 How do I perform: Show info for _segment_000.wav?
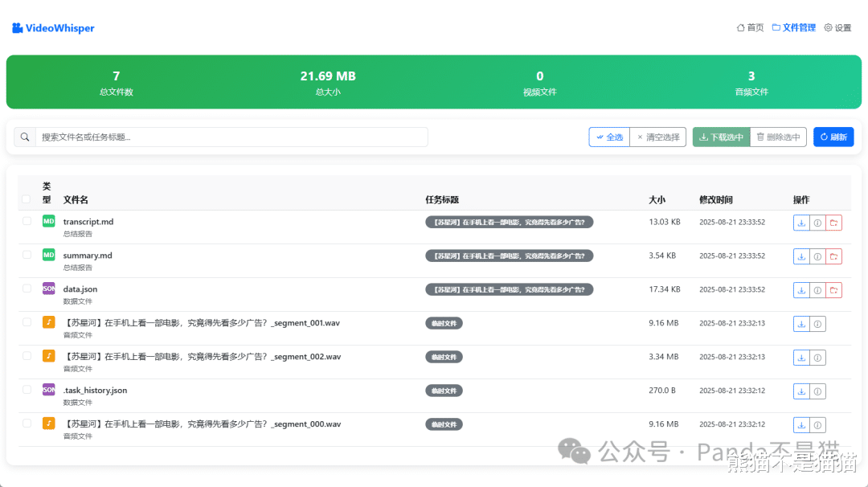point(817,426)
